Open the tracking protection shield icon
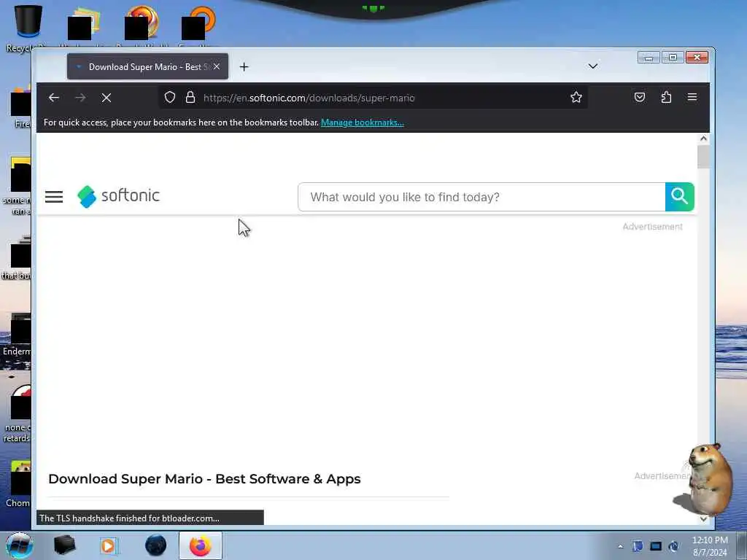Viewport: 747px width, 560px height. [x=169, y=98]
